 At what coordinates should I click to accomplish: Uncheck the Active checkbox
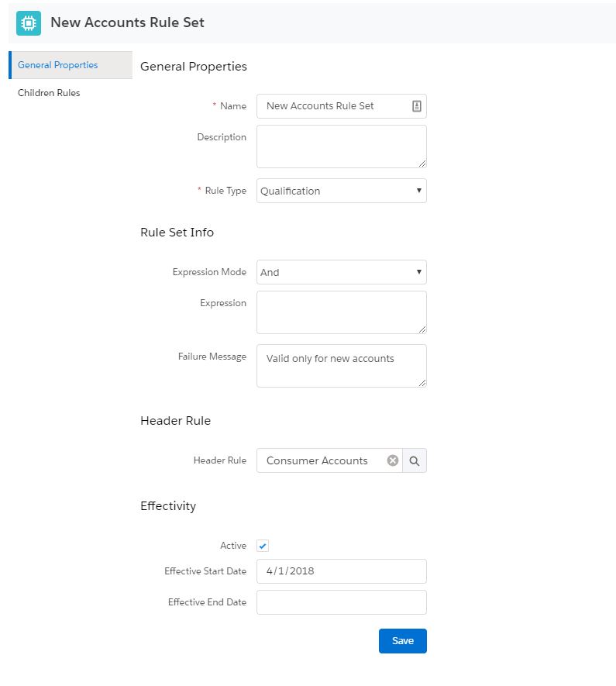coord(263,546)
